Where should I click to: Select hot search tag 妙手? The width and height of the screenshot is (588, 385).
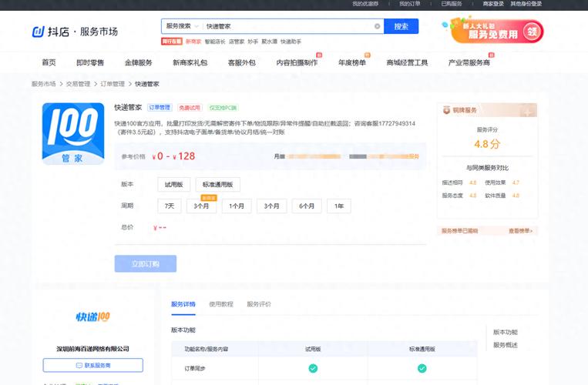pos(253,42)
